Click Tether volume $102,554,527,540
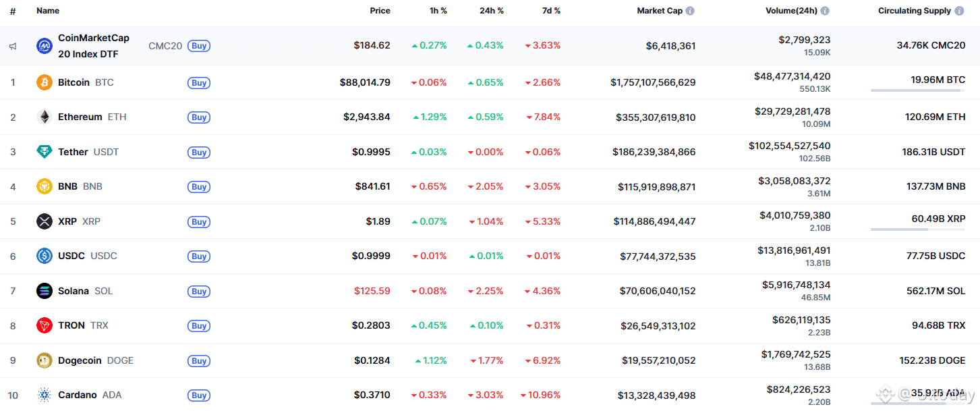The width and height of the screenshot is (980, 411). coord(790,146)
